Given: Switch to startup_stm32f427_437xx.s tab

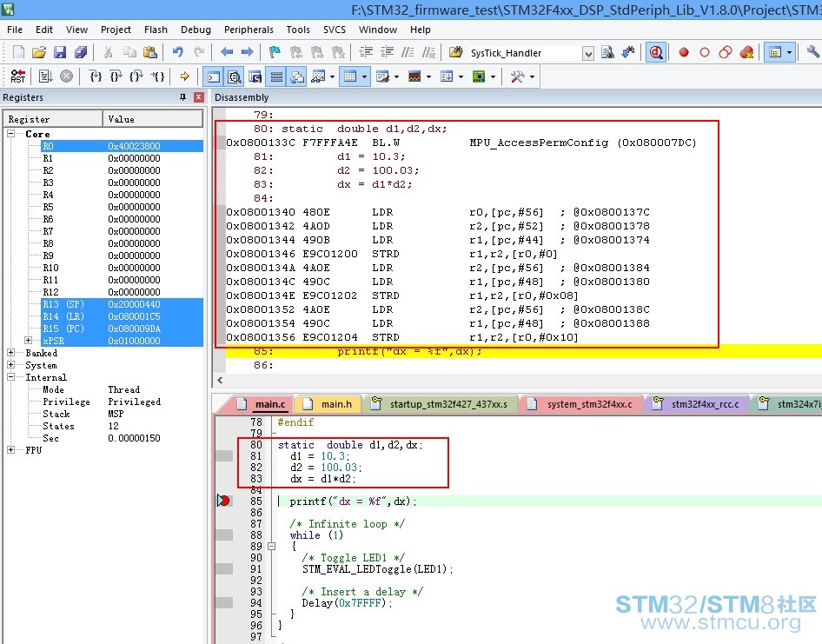Looking at the screenshot, I should tap(441, 404).
